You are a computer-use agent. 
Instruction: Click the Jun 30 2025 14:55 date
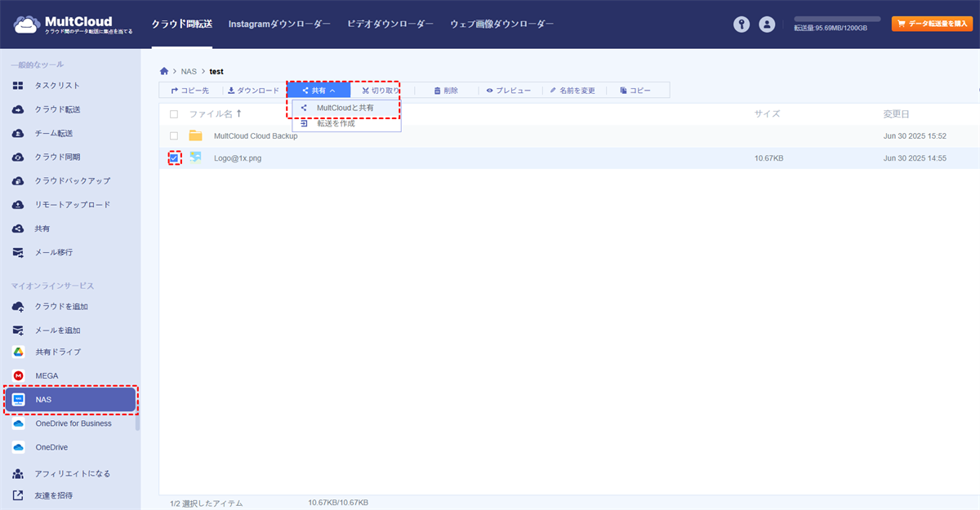(915, 158)
